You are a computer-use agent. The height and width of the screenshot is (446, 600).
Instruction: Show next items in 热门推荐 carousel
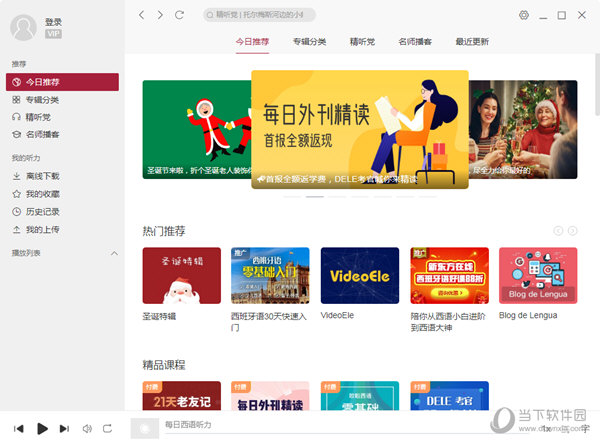(x=572, y=231)
